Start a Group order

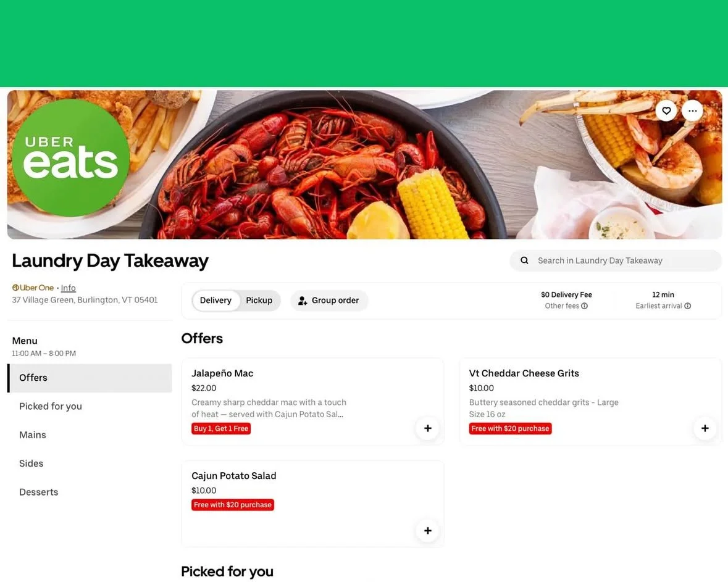[328, 301]
